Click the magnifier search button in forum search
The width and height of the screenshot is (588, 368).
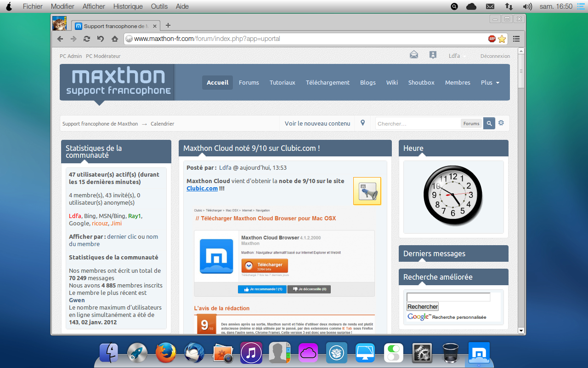(x=489, y=123)
